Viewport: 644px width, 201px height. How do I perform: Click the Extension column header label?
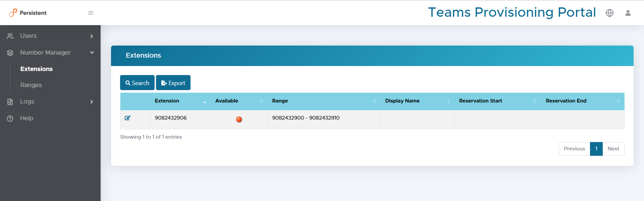pyautogui.click(x=167, y=101)
